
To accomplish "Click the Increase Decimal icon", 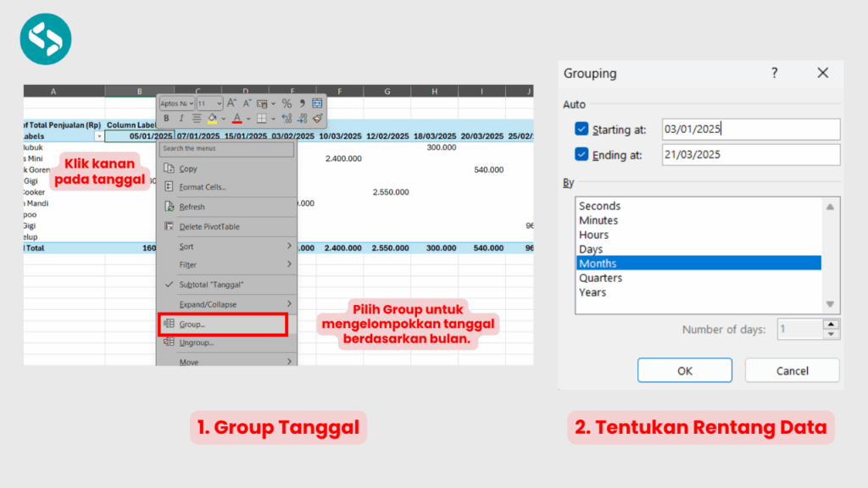I will pos(287,119).
